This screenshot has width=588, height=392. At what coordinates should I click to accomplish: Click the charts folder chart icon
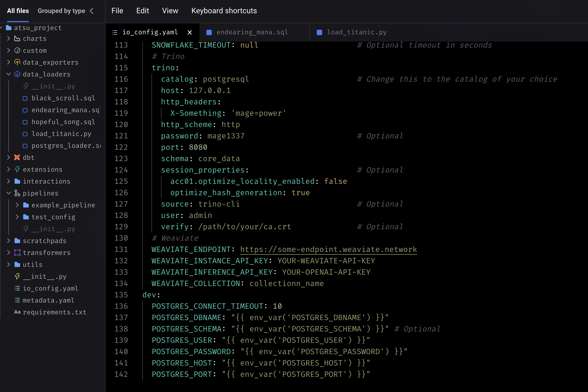(17, 39)
